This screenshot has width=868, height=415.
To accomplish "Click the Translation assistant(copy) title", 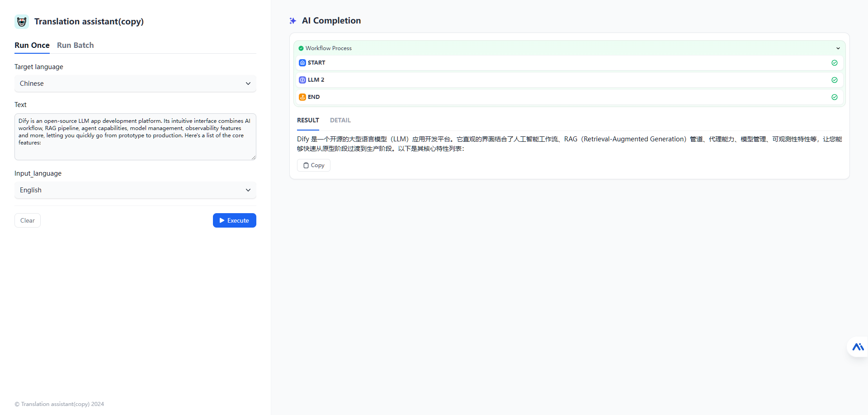I will [x=89, y=22].
